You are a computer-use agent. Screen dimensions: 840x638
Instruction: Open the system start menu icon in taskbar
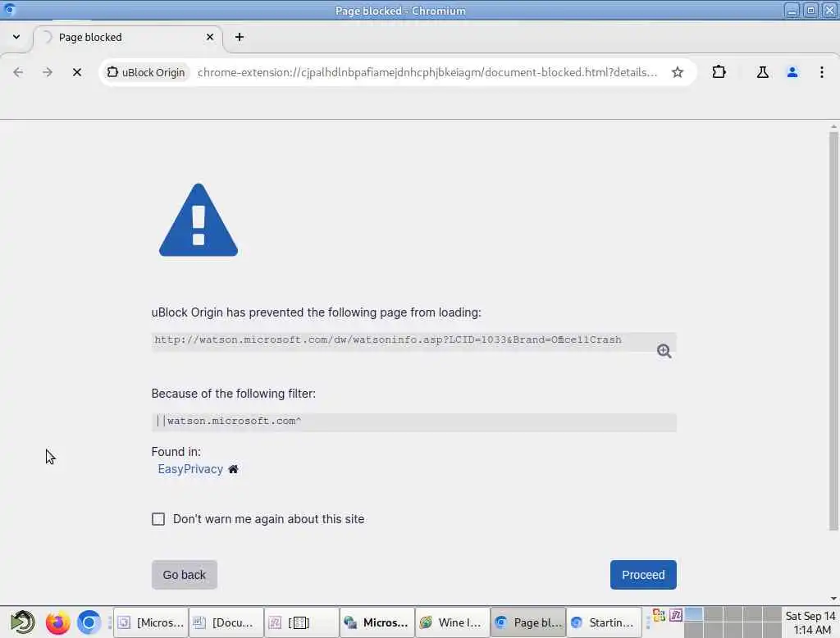tap(22, 622)
